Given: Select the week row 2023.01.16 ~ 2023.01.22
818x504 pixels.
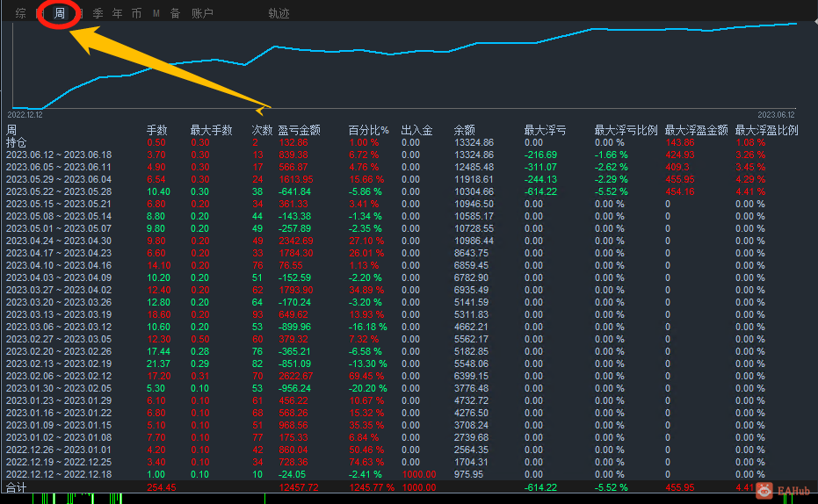Looking at the screenshot, I should 59,413.
